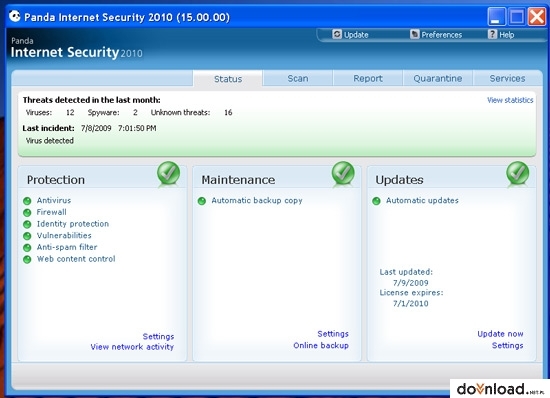550x398 pixels.
Task: Go to the Services tab
Action: (507, 78)
